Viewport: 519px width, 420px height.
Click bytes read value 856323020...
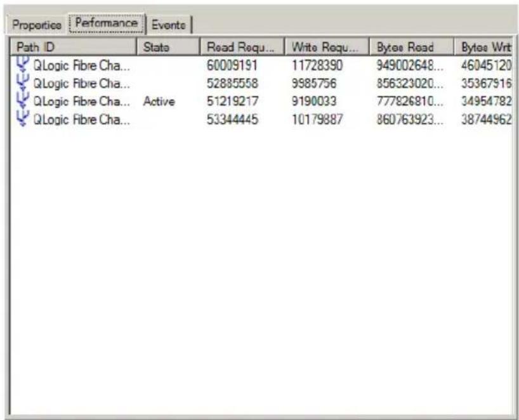[x=410, y=83]
